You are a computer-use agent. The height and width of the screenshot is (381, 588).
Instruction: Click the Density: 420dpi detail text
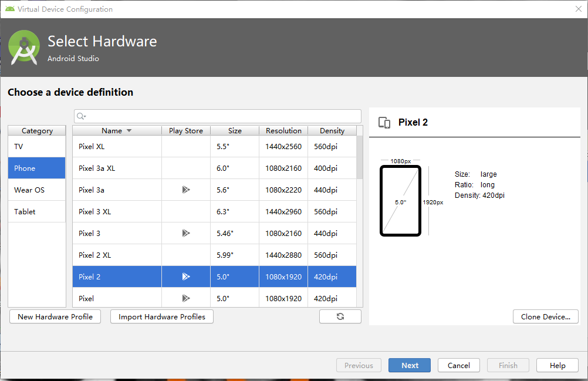[x=479, y=195]
